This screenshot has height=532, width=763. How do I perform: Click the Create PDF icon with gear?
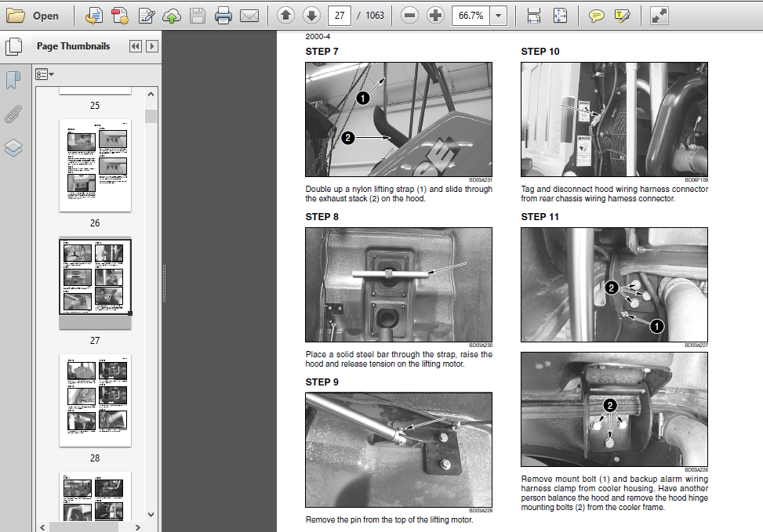tap(120, 16)
